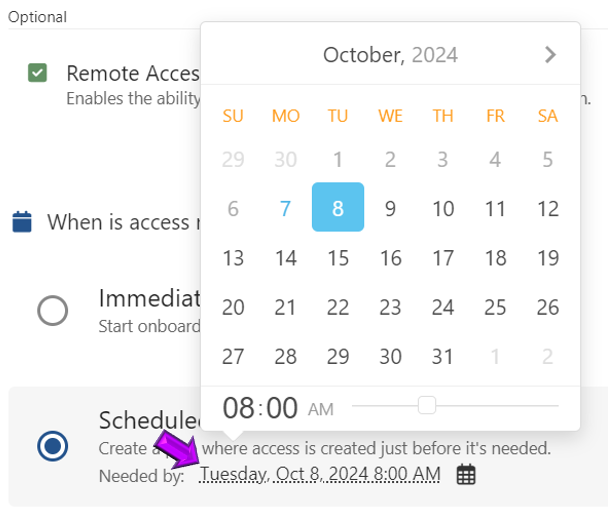
Task: Choose October 31 in the calendar
Action: click(x=443, y=356)
